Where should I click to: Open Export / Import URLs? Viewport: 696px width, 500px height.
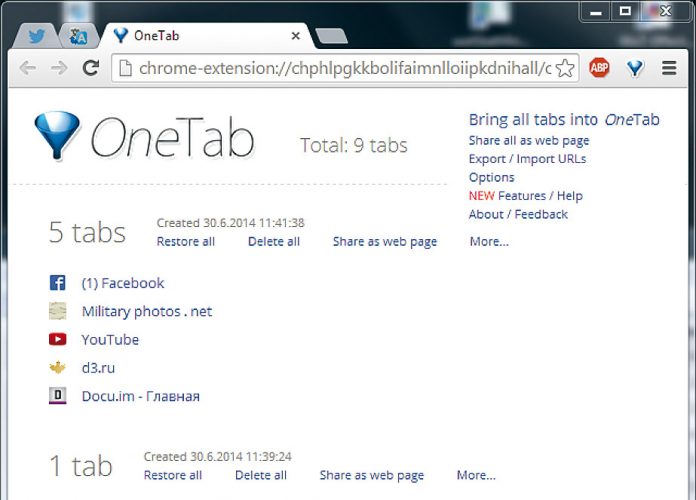coord(527,159)
